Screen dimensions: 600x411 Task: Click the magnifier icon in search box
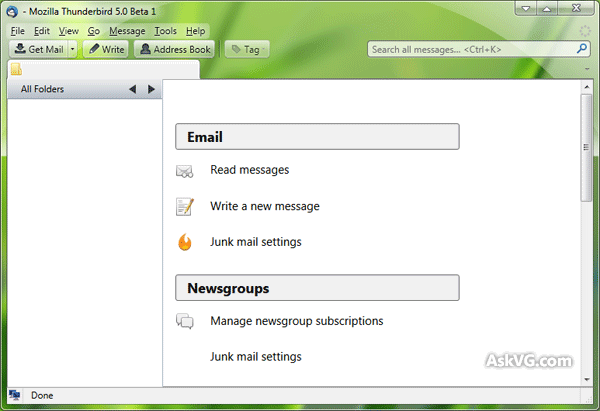coord(582,49)
